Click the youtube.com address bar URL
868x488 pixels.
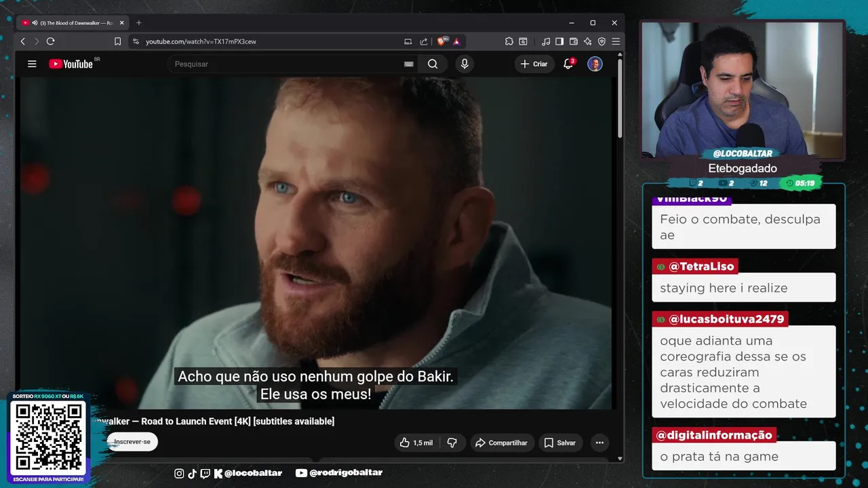[201, 41]
